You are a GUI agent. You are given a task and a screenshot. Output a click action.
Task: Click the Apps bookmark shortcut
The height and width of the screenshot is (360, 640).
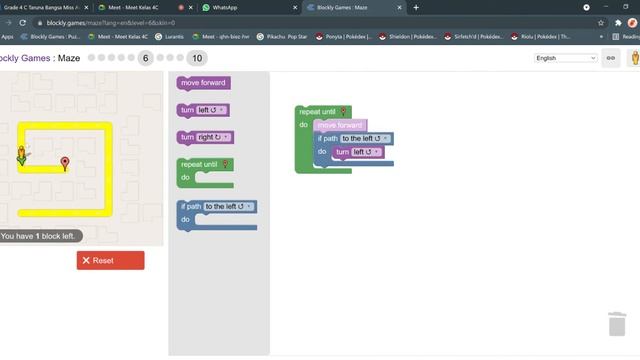[x=7, y=37]
